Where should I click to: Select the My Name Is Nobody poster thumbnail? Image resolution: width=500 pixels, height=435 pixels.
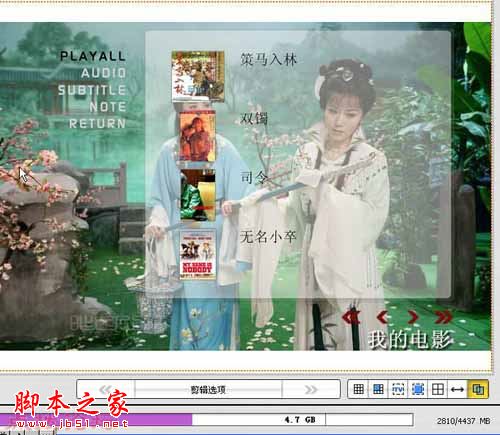tap(198, 255)
